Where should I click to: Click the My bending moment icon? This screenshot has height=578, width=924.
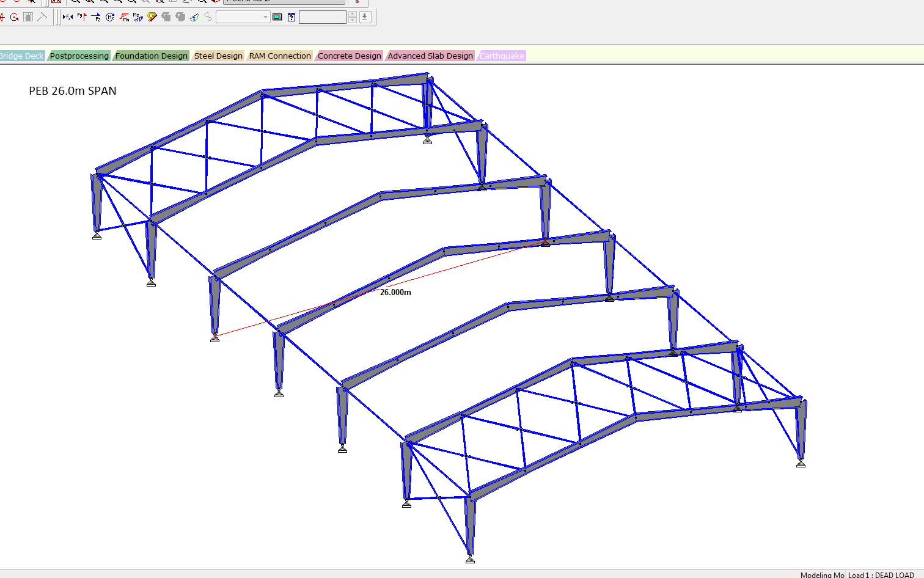click(x=124, y=17)
